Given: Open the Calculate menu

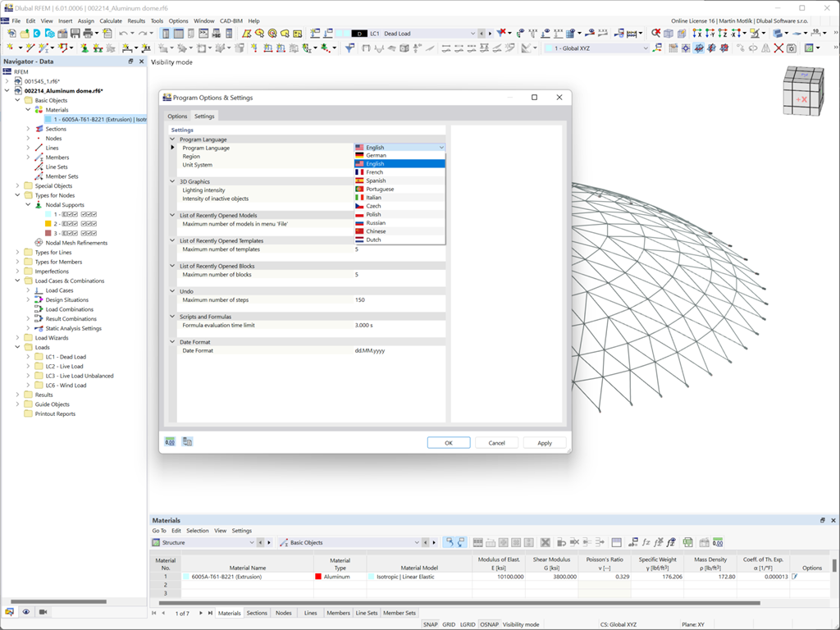Looking at the screenshot, I should pos(111,21).
